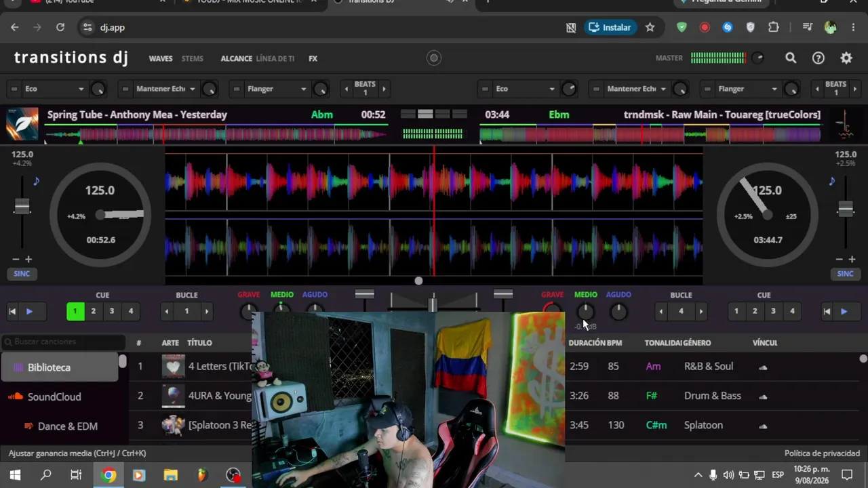This screenshot has width=868, height=488.
Task: Activate cue point 1 on the left deck
Action: (x=75, y=312)
